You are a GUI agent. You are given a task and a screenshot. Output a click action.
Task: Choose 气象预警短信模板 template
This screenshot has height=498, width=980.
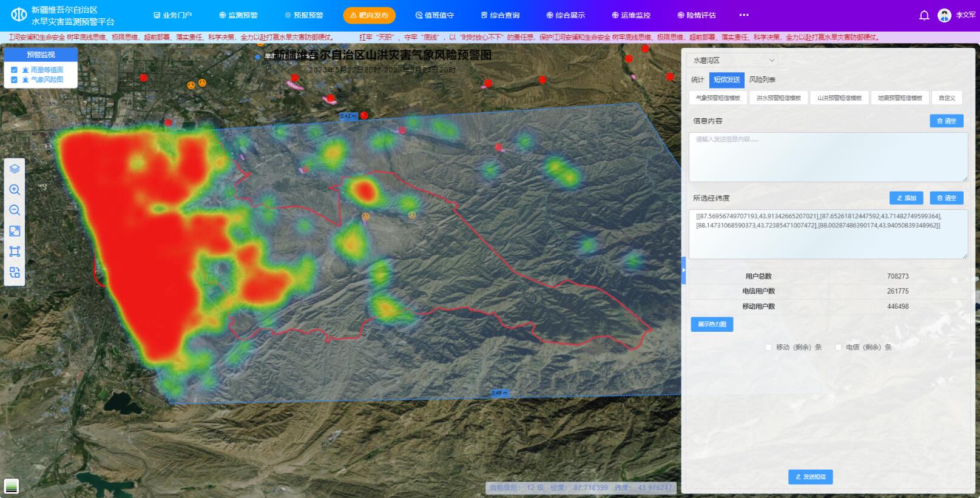[x=718, y=98]
